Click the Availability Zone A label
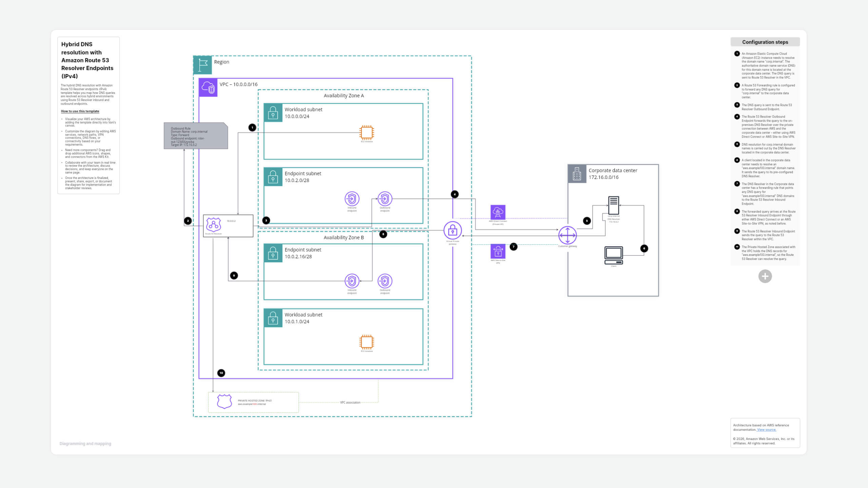The width and height of the screenshot is (868, 488). [343, 96]
